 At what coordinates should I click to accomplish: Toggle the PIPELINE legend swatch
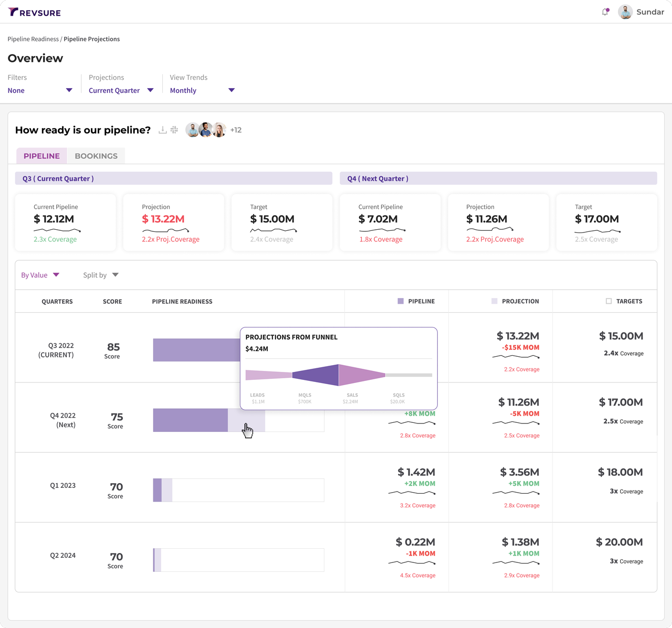(401, 301)
